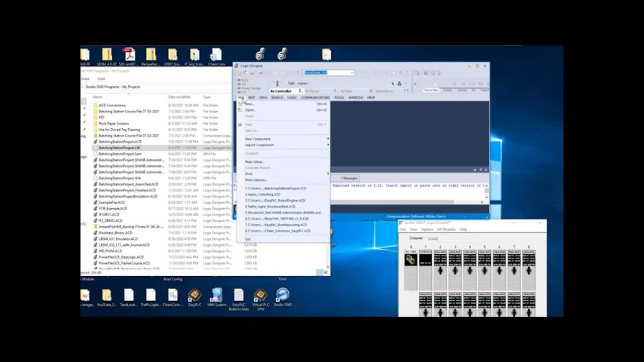
Task: Select the TrafficLight desktop file icon
Action: pyautogui.click(x=150, y=297)
